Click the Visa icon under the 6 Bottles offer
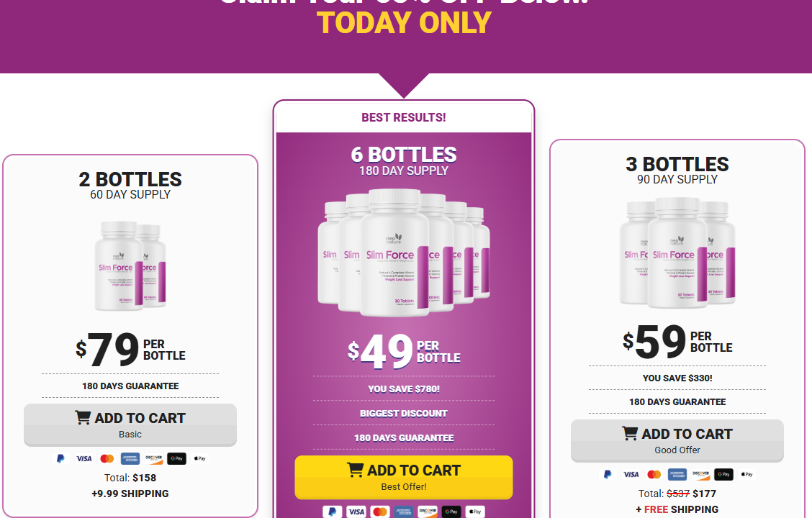Image resolution: width=812 pixels, height=518 pixels. pos(356,512)
